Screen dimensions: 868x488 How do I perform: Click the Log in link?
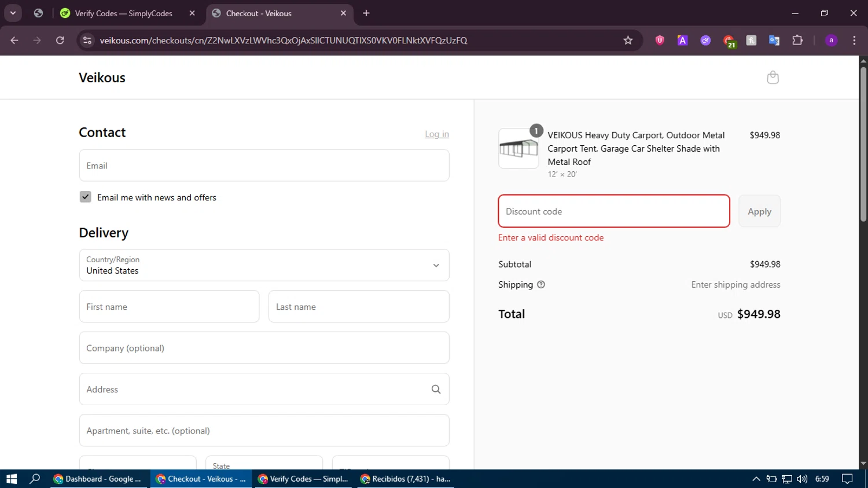(437, 134)
